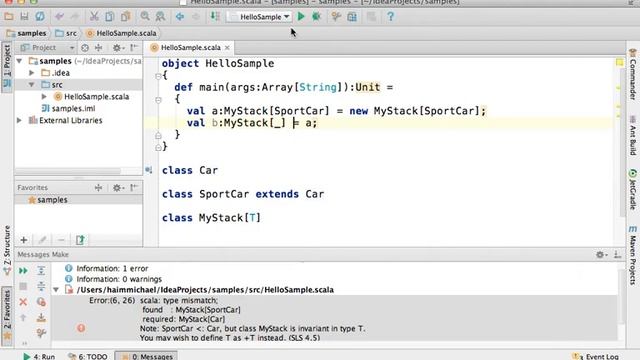
Task: Open Messages panel gear settings
Action: [601, 255]
